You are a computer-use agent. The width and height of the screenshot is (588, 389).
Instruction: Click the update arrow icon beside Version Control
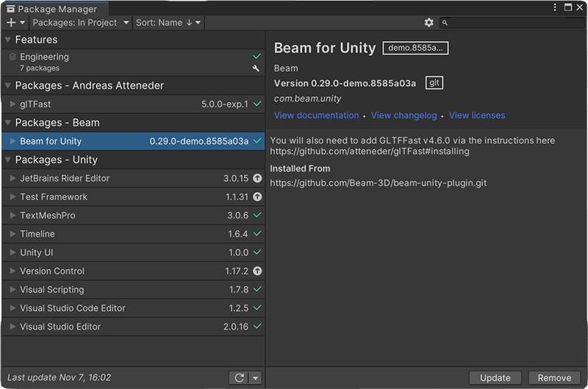click(257, 271)
